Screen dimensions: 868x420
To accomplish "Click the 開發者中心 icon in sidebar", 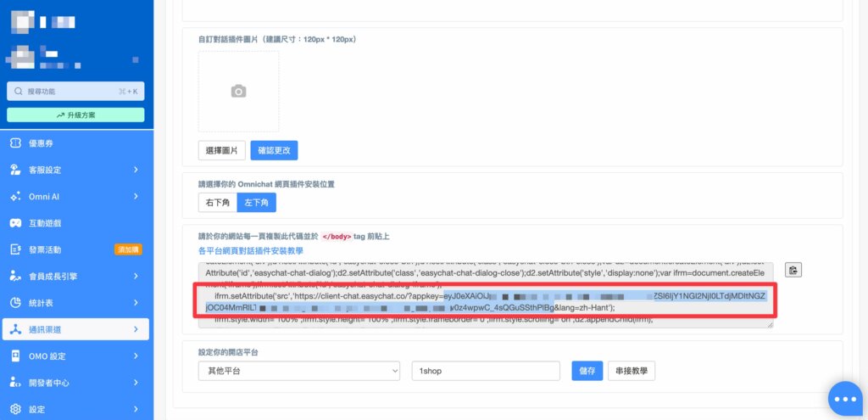I will [14, 382].
